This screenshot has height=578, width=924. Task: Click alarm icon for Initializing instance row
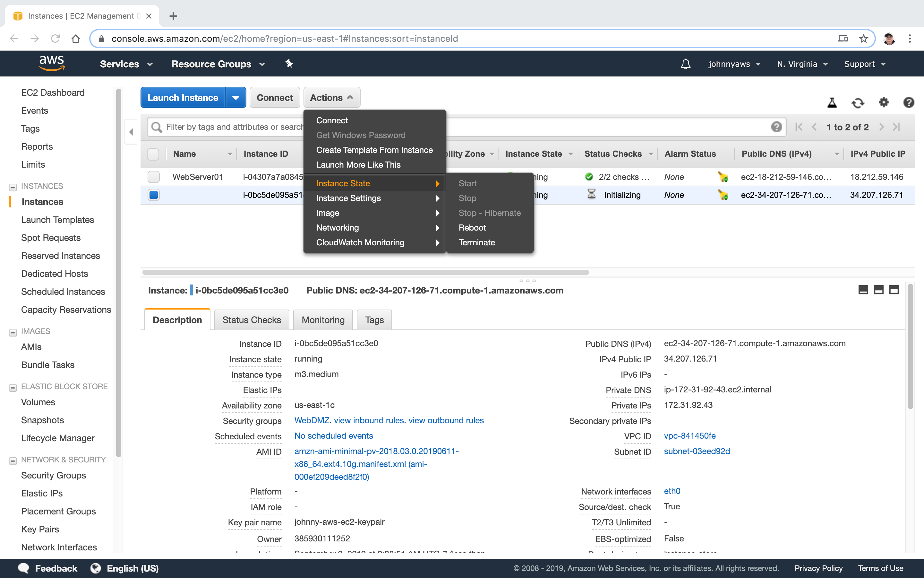point(723,195)
